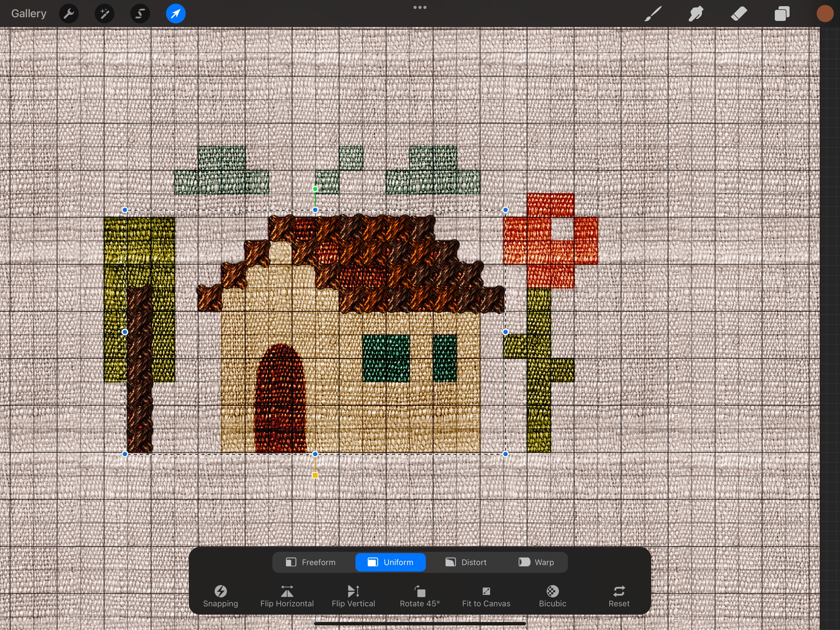Activate the Selection tool
This screenshot has width=840, height=630.
(x=140, y=14)
